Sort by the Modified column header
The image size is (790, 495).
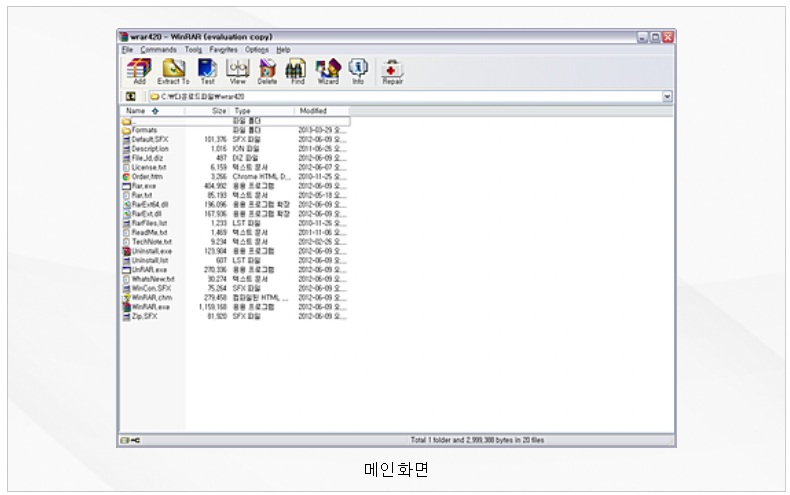click(x=322, y=111)
